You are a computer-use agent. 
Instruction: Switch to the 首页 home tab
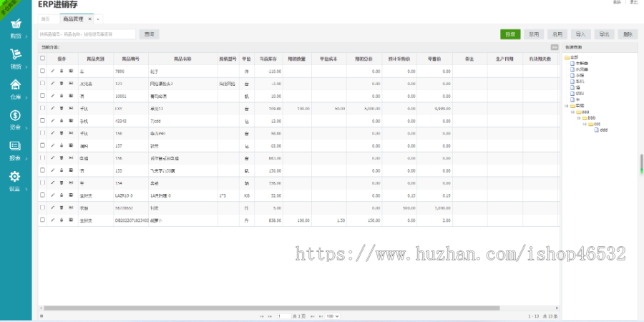(x=46, y=19)
